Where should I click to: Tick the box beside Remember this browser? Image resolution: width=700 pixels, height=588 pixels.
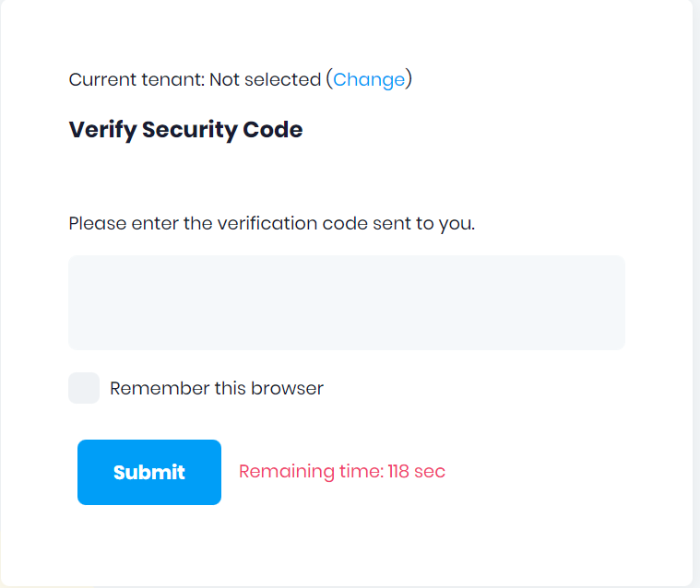point(84,388)
